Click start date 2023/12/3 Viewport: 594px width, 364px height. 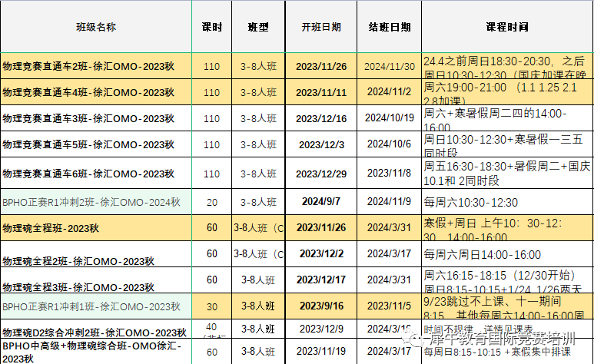tap(321, 144)
